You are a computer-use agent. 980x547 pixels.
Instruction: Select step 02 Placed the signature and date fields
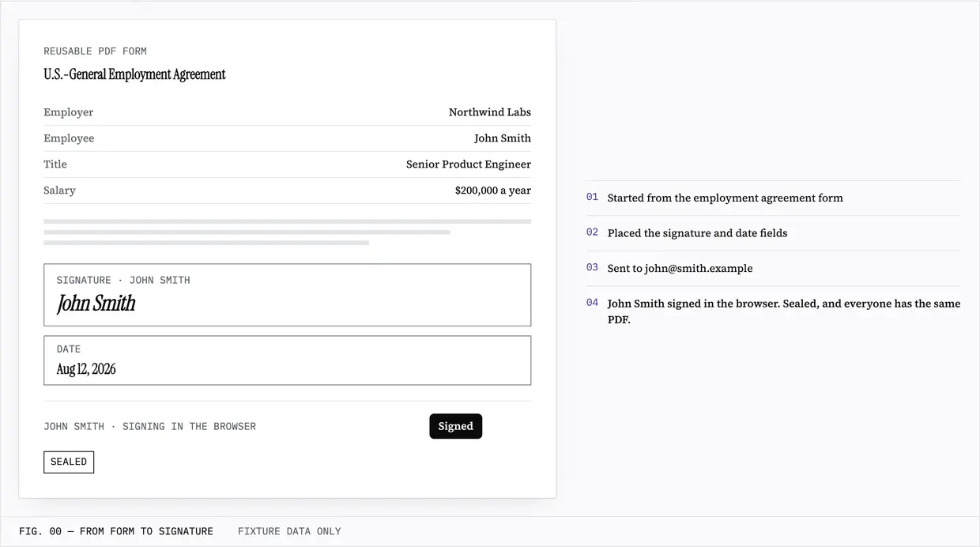pos(773,233)
